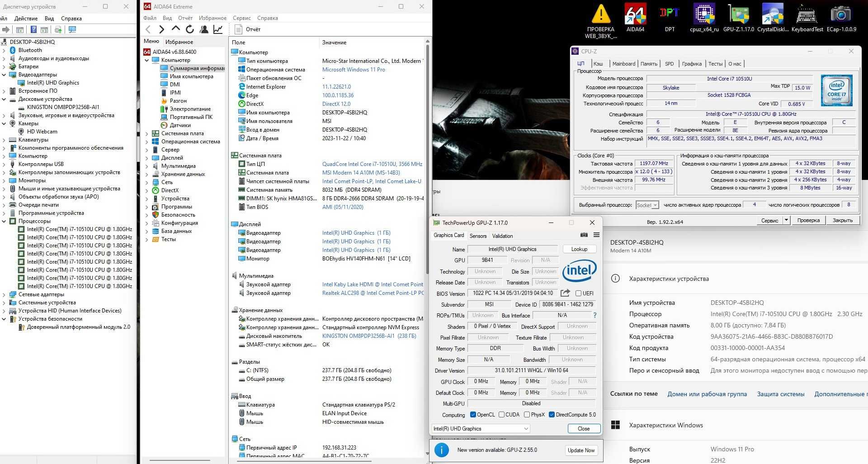This screenshot has width=868, height=464.
Task: Open GPU-Z hamburger menu icon
Action: point(596,235)
